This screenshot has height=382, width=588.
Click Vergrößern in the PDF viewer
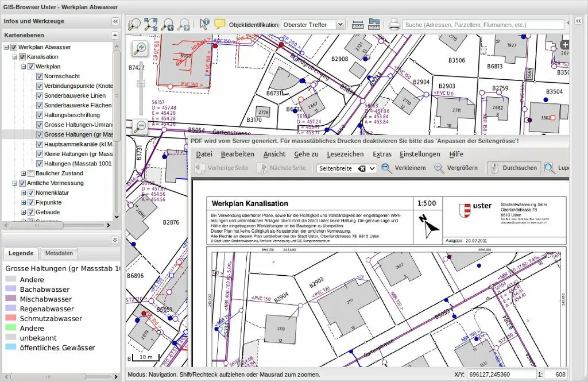pos(455,168)
